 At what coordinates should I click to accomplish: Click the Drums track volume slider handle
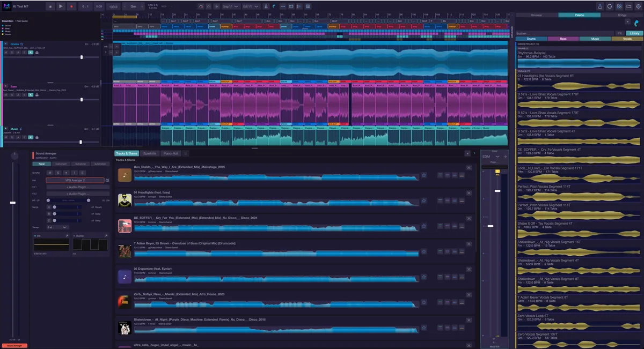pyautogui.click(x=82, y=57)
